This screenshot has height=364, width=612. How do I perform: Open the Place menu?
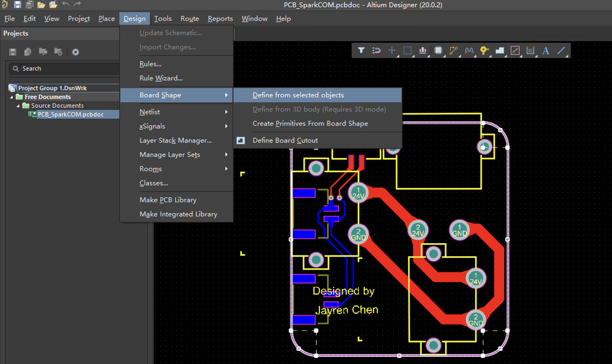pyautogui.click(x=107, y=19)
